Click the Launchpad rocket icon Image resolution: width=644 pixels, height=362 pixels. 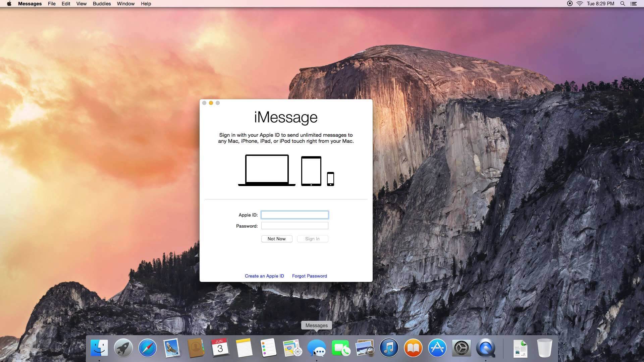tap(123, 348)
